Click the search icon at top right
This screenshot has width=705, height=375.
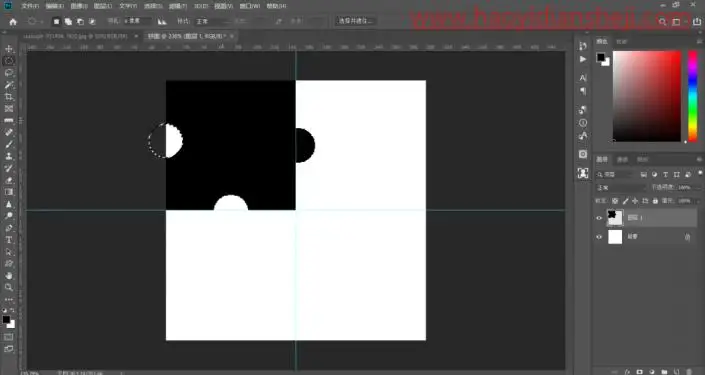pyautogui.click(x=662, y=21)
